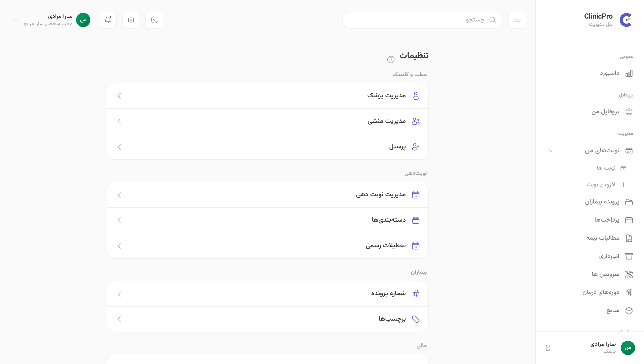The width and height of the screenshot is (644, 364).
Task: Click the insurance claims document icon
Action: click(x=629, y=238)
